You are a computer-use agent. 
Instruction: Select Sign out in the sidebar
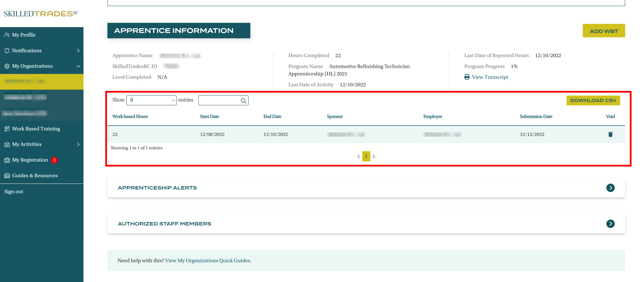click(14, 191)
